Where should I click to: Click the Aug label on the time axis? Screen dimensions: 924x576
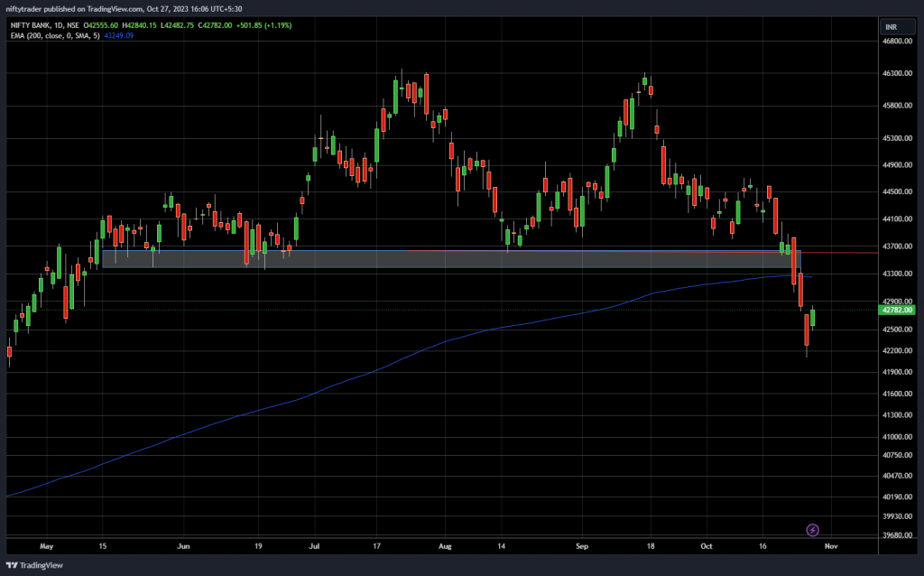click(445, 546)
